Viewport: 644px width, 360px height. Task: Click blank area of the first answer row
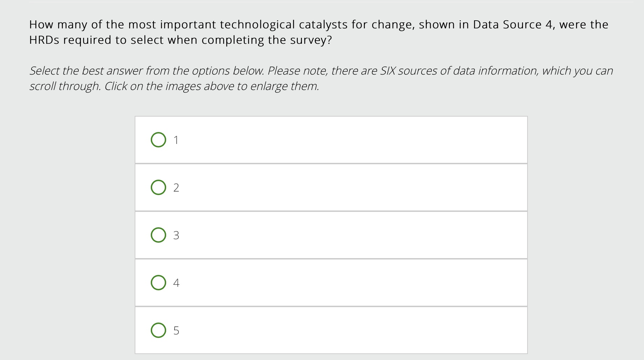coord(350,140)
